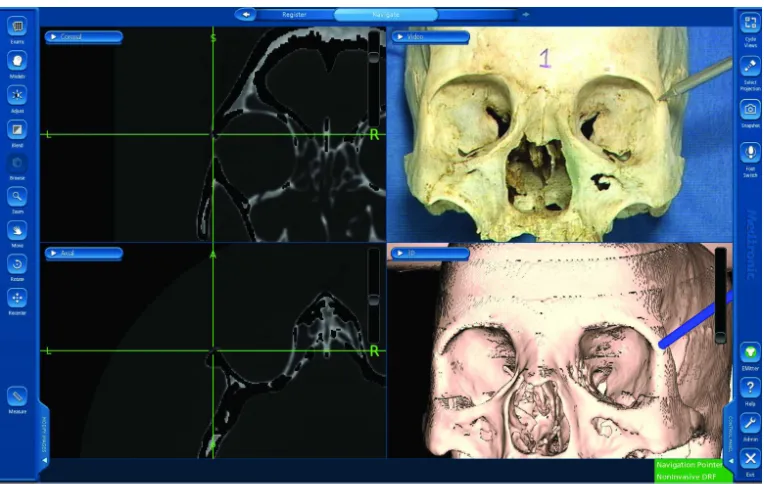
Task: Take a Snapshot with the camera icon
Action: [x=750, y=109]
